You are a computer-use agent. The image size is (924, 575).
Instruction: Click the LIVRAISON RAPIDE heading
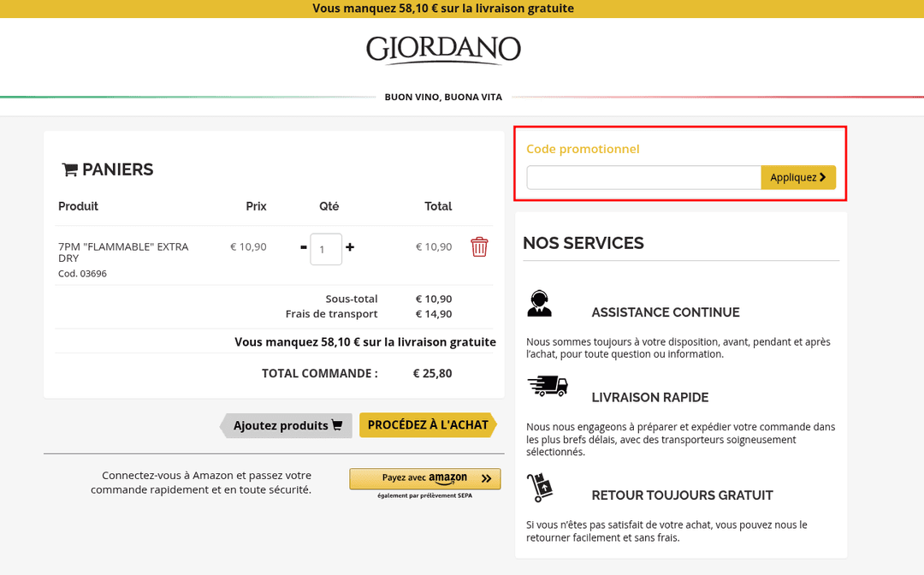[x=650, y=398]
